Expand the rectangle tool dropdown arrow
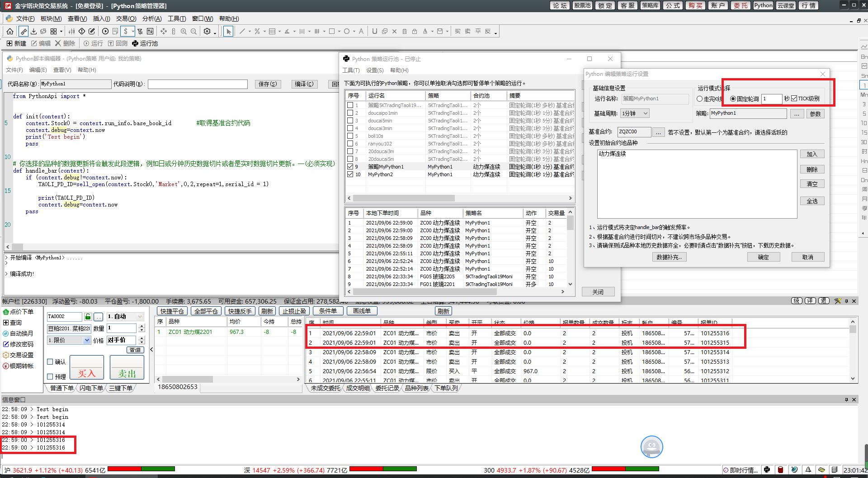 [340, 32]
